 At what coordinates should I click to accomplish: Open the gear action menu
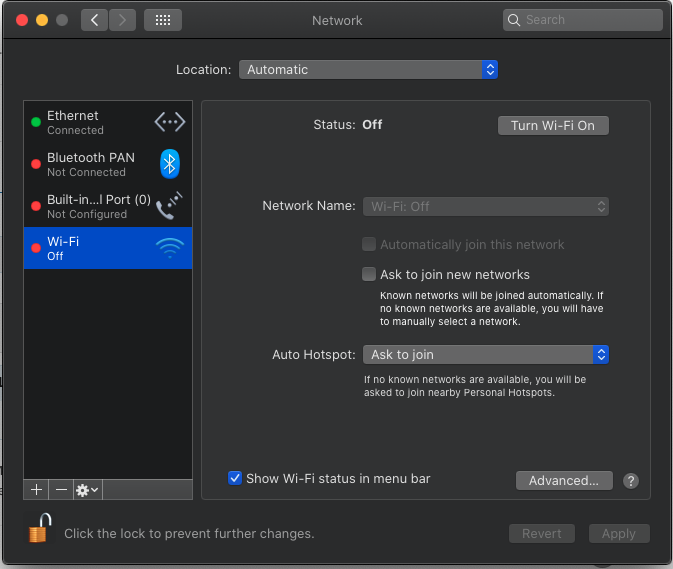88,490
